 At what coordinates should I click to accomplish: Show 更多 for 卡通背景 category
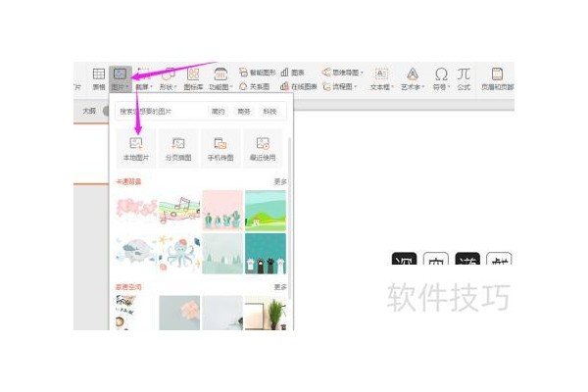(280, 181)
